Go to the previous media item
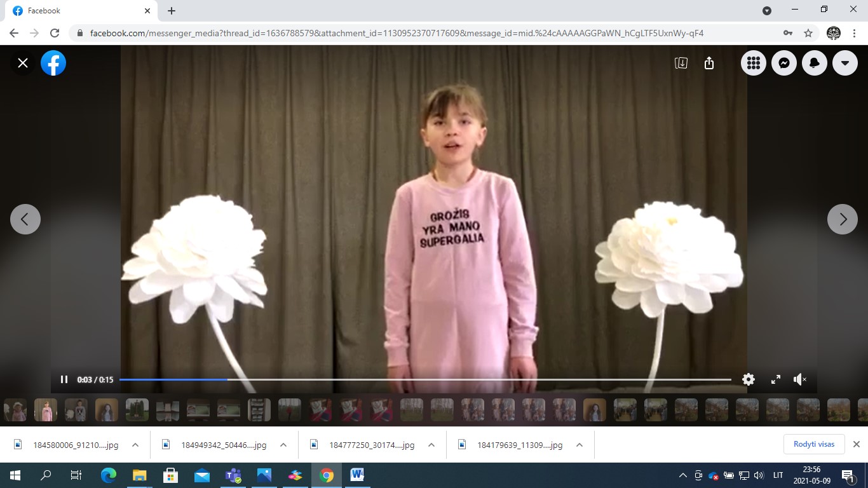Screen dimensions: 868x488 pyautogui.click(x=25, y=219)
